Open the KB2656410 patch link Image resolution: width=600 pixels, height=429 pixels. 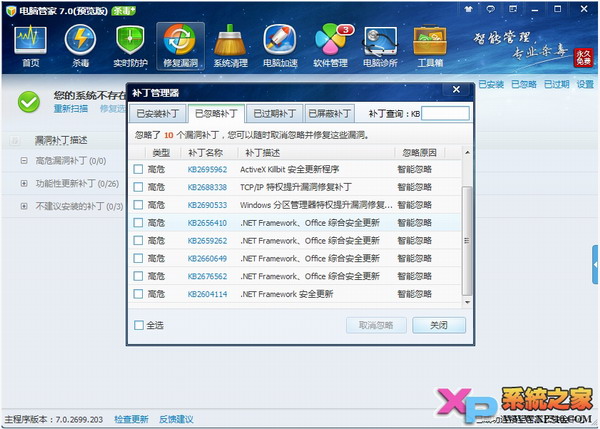(x=207, y=223)
